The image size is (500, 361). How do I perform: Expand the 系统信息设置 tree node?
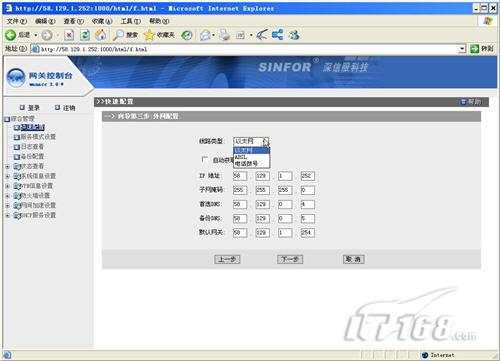pyautogui.click(x=8, y=176)
